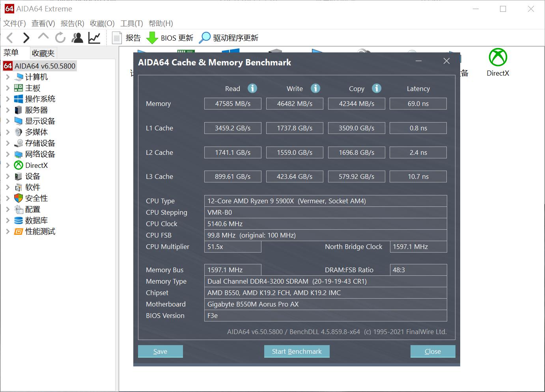Viewport: 545px width, 392px height.
Task: Click the BIOS 更新 toolbar label
Action: pos(177,38)
